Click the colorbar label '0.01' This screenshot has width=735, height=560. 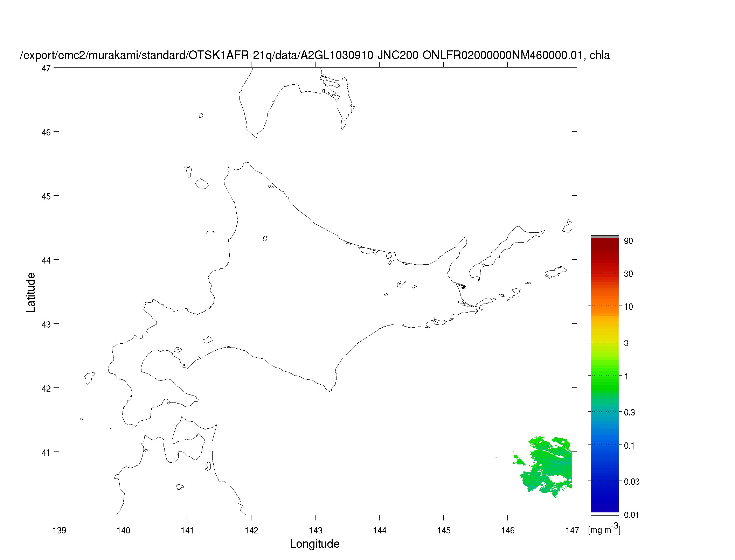tap(632, 515)
